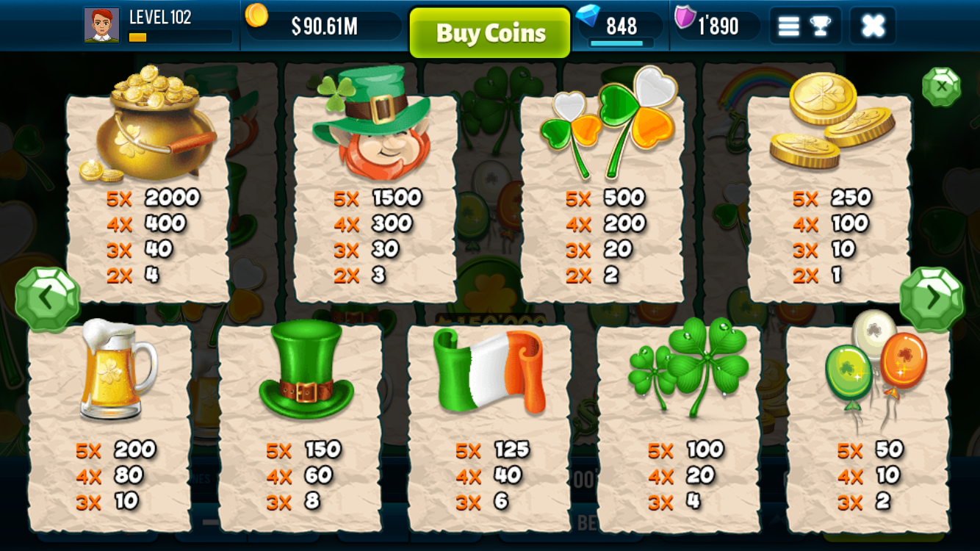Click the white X button in top bar
The width and height of the screenshot is (980, 551).
pos(873,26)
